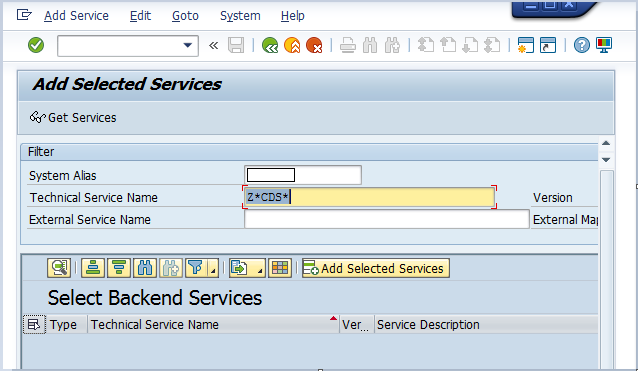Click the Customize Local Layout monitor icon

pos(604,45)
